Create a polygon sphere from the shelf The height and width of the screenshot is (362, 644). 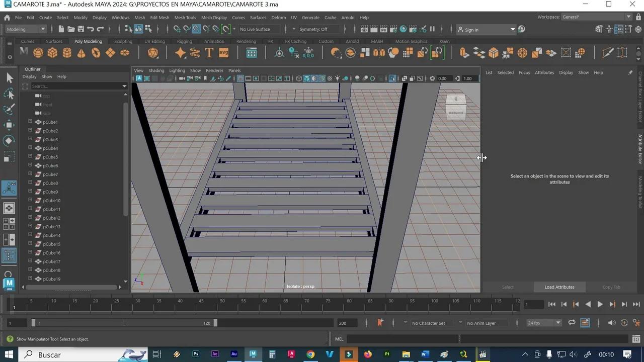click(38, 52)
